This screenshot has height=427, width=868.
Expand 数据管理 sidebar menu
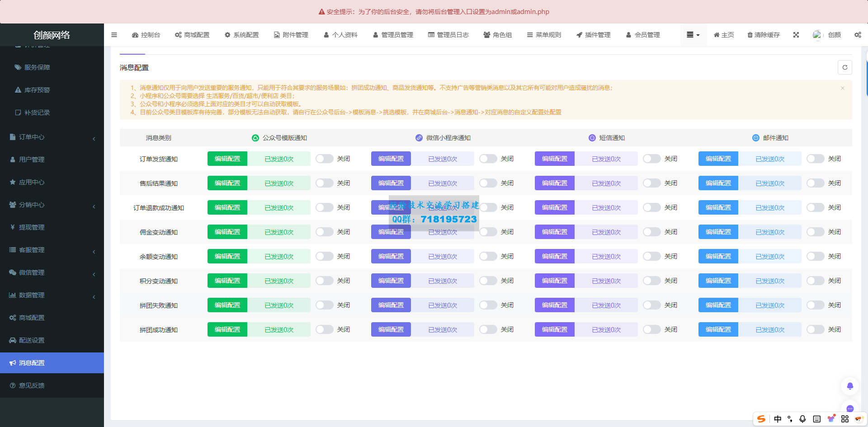tap(52, 295)
